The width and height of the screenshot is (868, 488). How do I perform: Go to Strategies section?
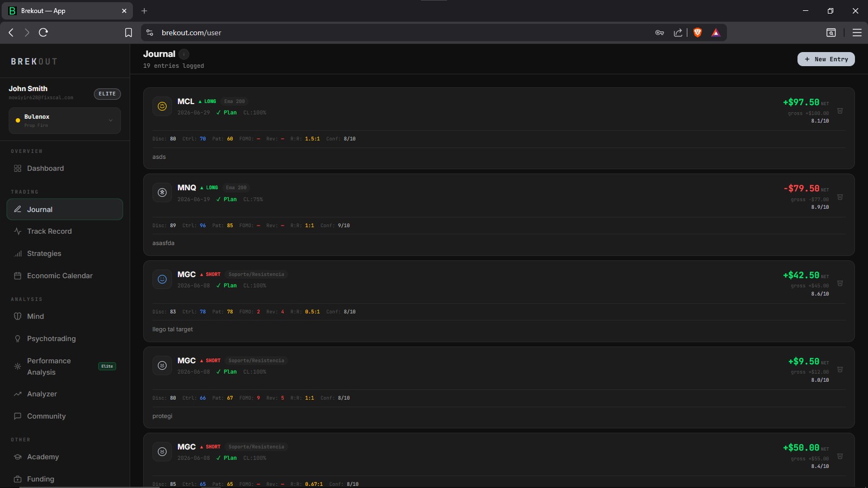[x=65, y=253]
